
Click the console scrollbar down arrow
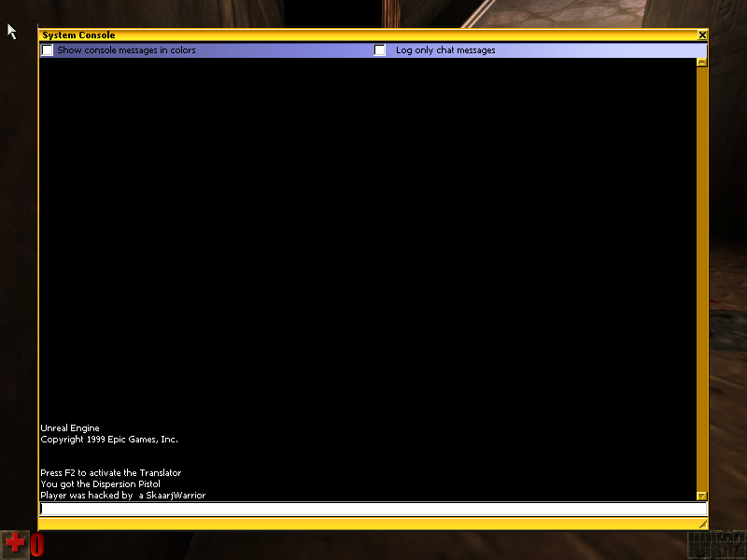(701, 497)
